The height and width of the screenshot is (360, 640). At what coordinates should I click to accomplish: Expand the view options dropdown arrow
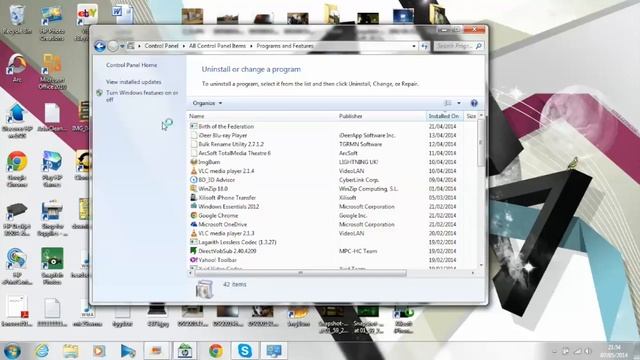pos(459,103)
